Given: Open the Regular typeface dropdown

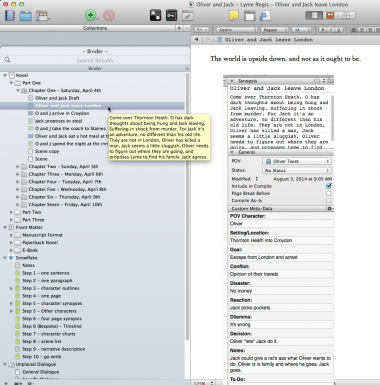Looking at the screenshot, I should pos(275,30).
